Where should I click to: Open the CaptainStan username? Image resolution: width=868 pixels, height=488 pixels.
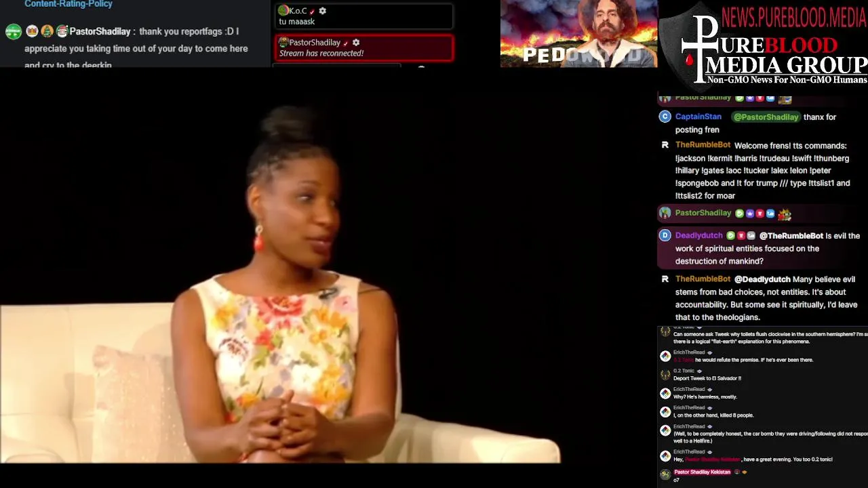click(x=698, y=117)
